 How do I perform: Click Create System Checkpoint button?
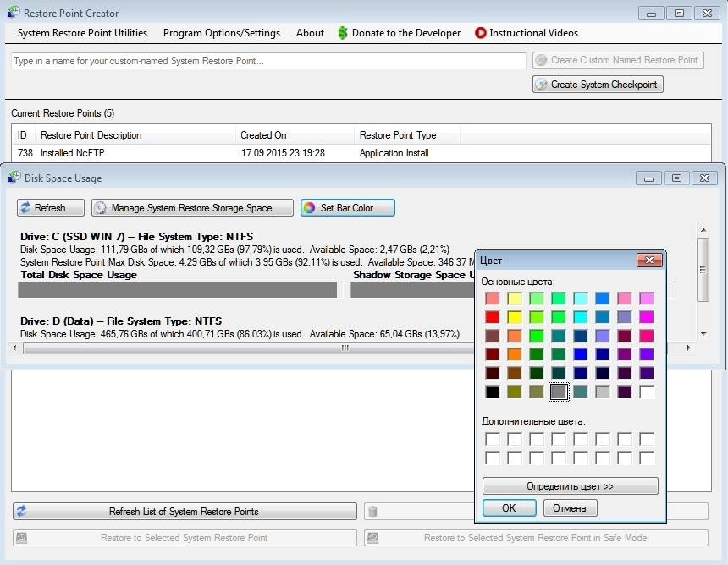pos(598,85)
